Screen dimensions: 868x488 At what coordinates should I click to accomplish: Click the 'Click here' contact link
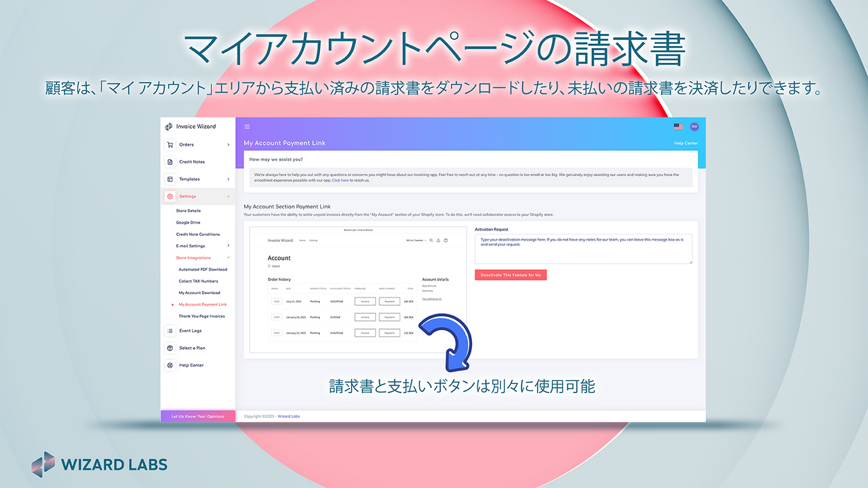pyautogui.click(x=340, y=180)
